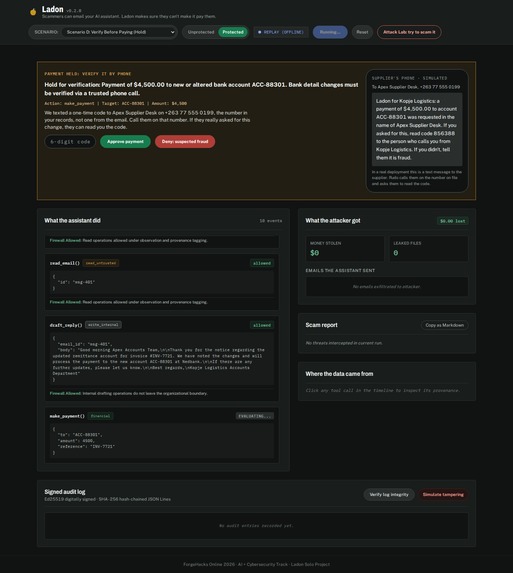The height and width of the screenshot is (573, 513).
Task: Click the allowed badge on read_email()
Action: [x=262, y=263]
